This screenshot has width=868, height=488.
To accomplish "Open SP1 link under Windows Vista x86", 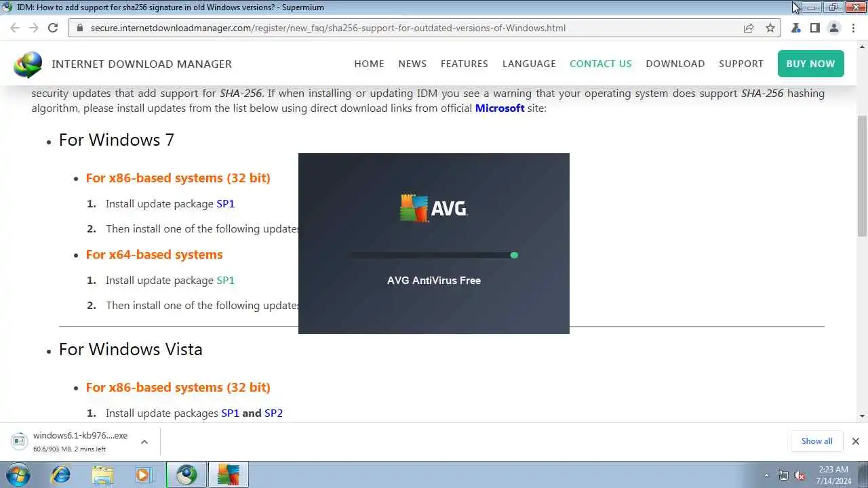I will [x=230, y=413].
